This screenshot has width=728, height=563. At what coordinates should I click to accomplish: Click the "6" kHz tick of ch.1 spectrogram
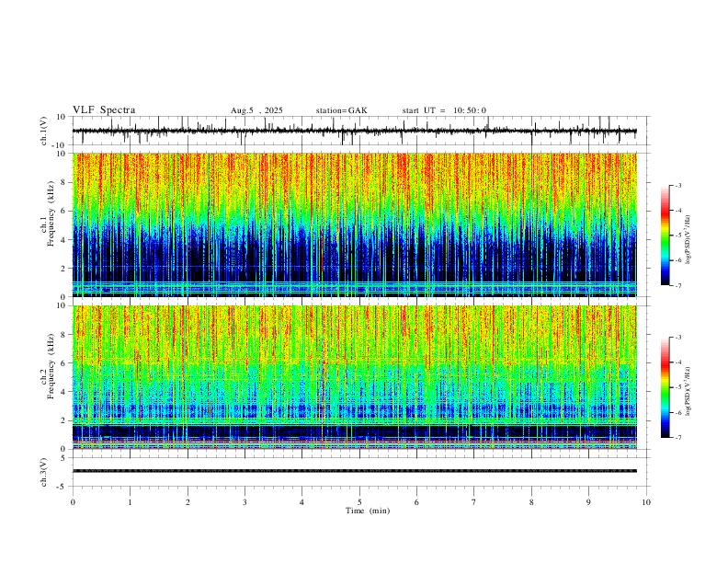(63, 212)
